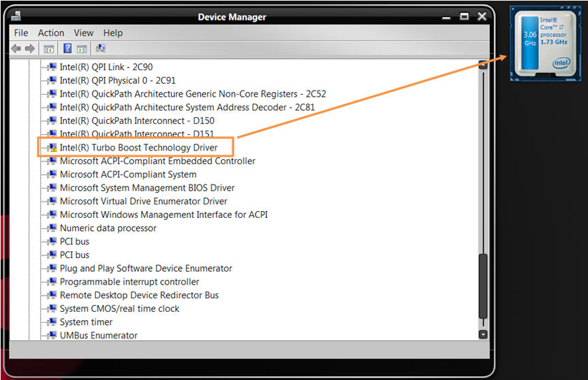The width and height of the screenshot is (588, 380).
Task: Select Microsoft Windows Management Interface for ACPI
Action: pyautogui.click(x=164, y=215)
